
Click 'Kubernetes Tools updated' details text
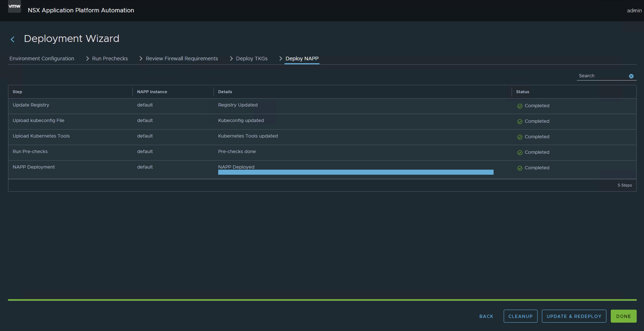248,136
